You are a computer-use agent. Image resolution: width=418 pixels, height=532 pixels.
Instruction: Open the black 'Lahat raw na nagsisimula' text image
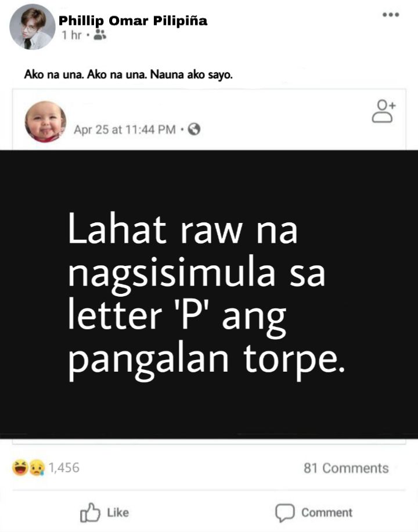209,294
